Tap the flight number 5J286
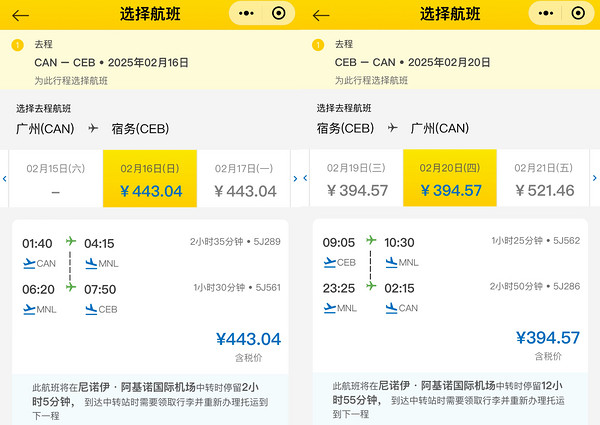This screenshot has width=600, height=425. pos(567,287)
